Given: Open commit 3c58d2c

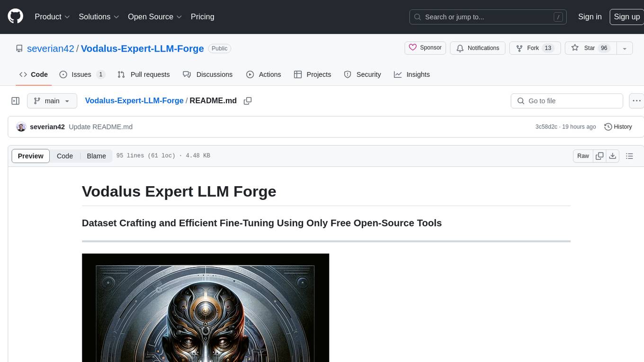Looking at the screenshot, I should click(546, 127).
